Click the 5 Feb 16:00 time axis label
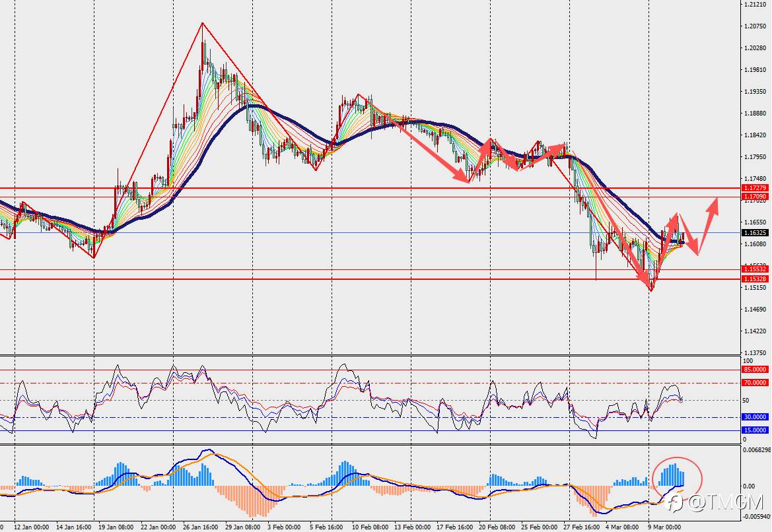The width and height of the screenshot is (772, 532). 326,527
